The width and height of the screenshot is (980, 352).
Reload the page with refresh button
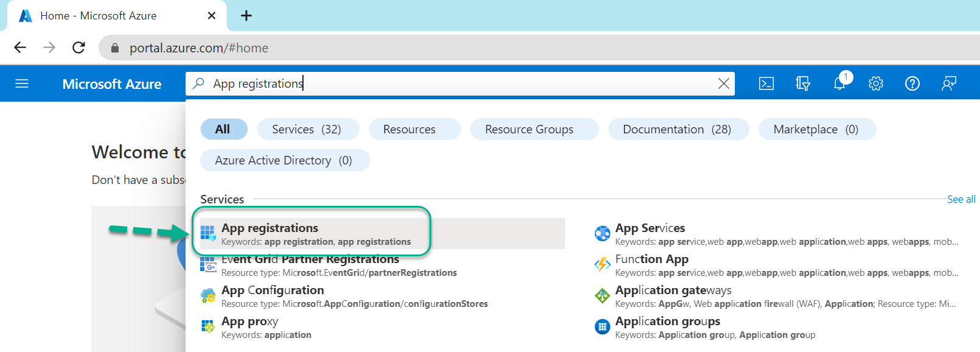click(78, 48)
